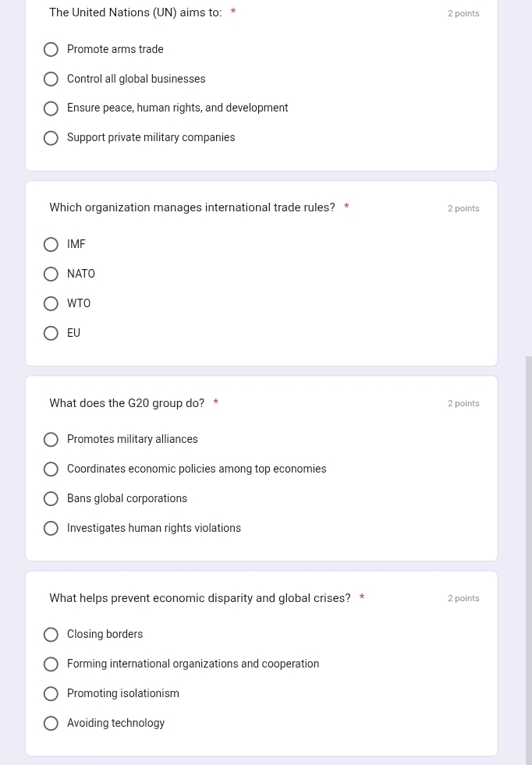Viewport: 532px width, 765px height.
Task: Click the 'The United Nations (UN) aims to:' question text
Action: tap(136, 12)
